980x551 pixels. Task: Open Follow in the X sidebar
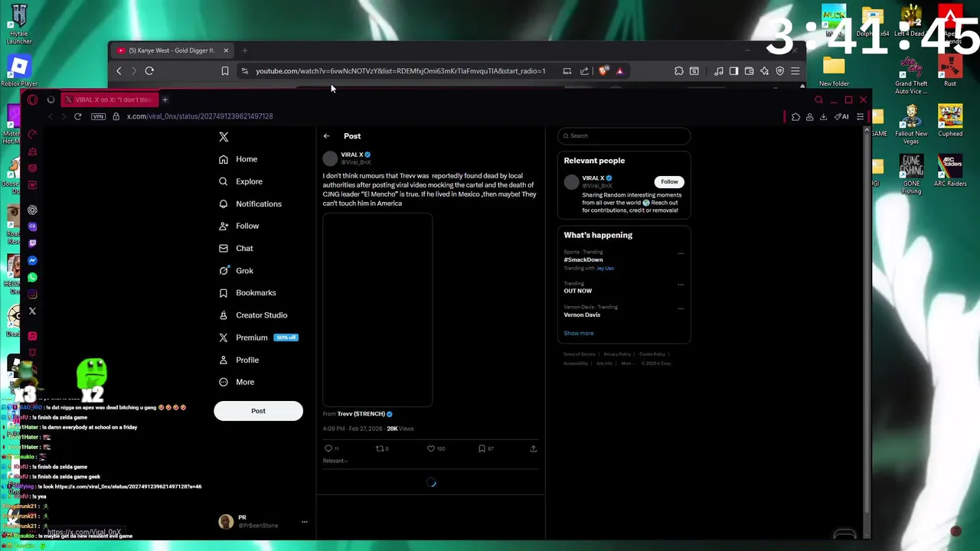click(x=239, y=226)
